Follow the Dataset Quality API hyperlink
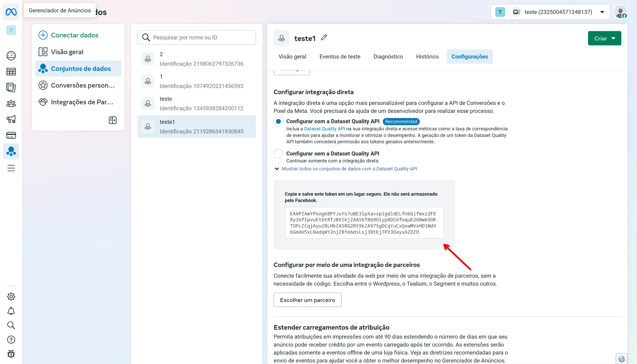 (324, 129)
